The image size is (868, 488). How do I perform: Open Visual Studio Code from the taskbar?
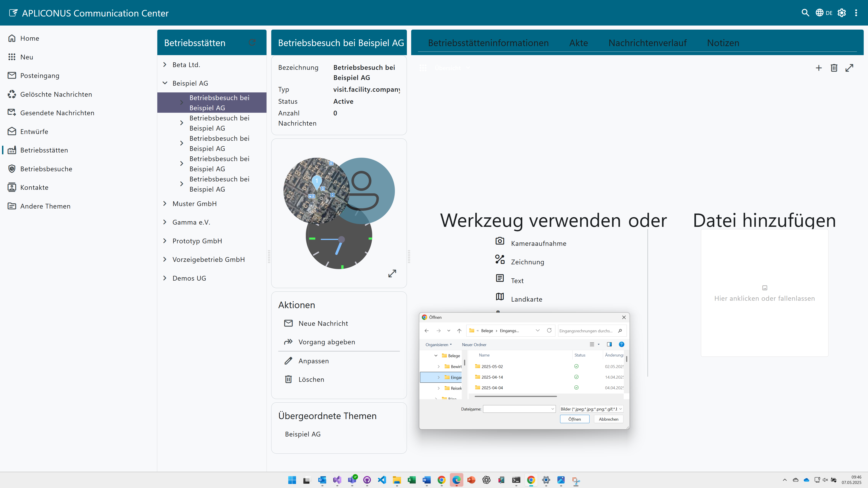382,480
